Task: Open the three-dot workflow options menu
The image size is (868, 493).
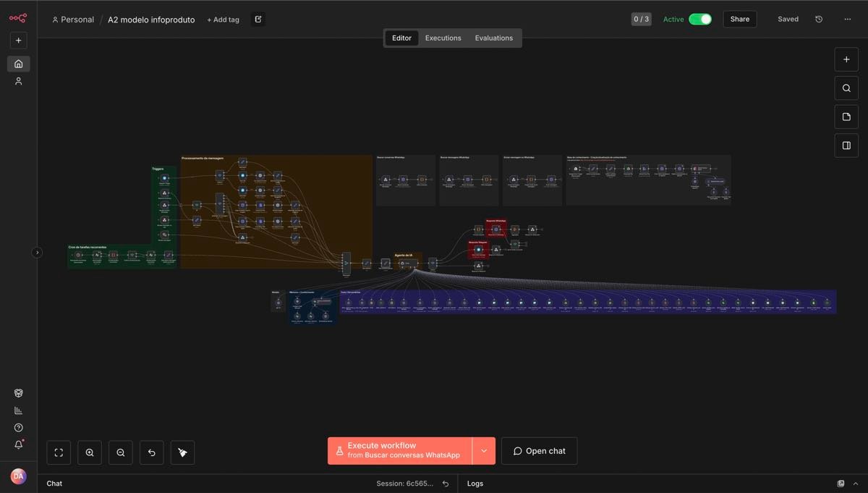Action: pos(847,19)
